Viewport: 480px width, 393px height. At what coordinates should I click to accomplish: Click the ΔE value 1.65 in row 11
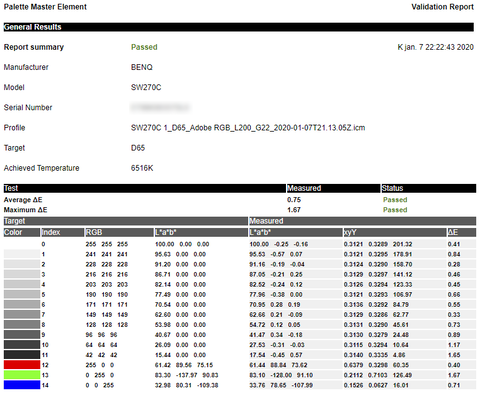tap(454, 355)
